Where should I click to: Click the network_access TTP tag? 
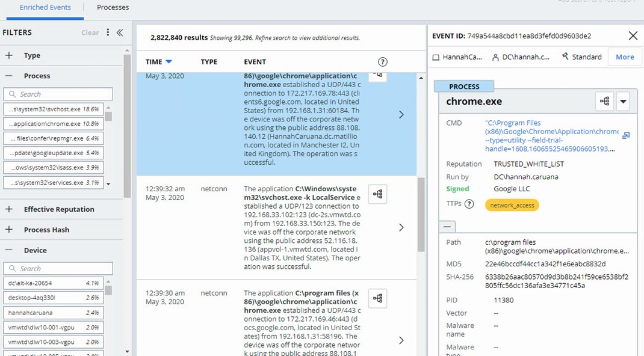click(512, 205)
